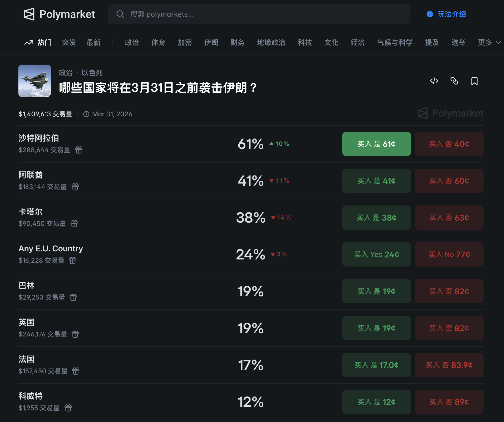Screen dimensions: 504x422
Task: Buy Yes at 61¢ for 沙特阿拉伯
Action: (376, 144)
